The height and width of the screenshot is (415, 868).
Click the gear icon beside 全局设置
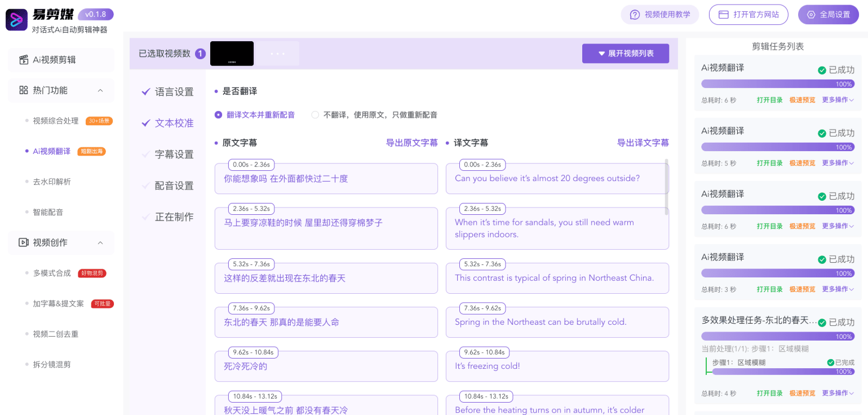point(811,15)
